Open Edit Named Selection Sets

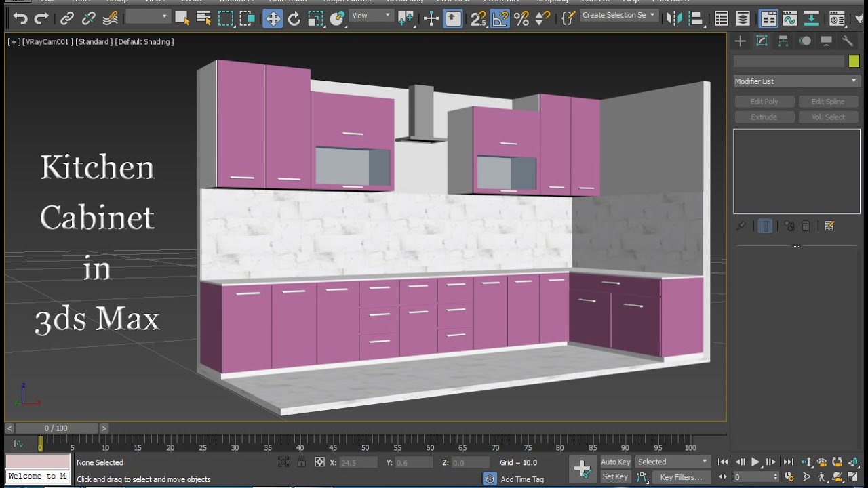click(569, 18)
